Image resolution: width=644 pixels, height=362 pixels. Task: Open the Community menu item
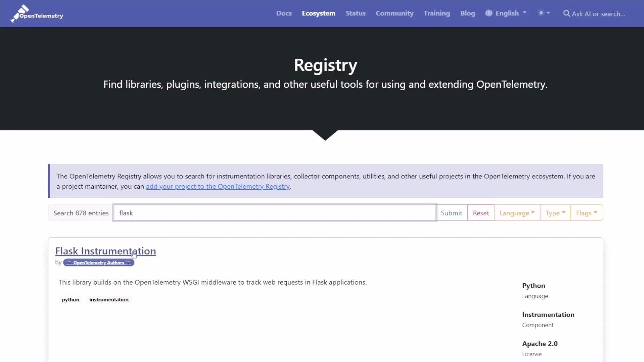pyautogui.click(x=394, y=13)
